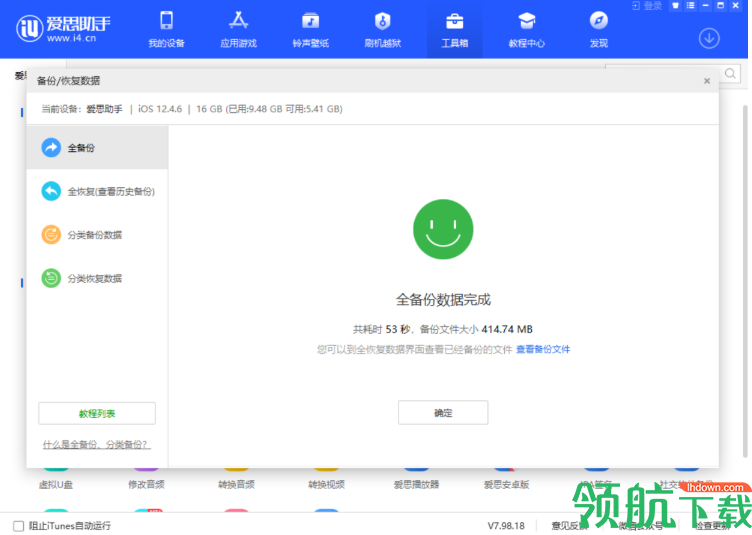The image size is (752, 535).
Task: Click the 教程列表 tutorial list button
Action: coord(97,413)
